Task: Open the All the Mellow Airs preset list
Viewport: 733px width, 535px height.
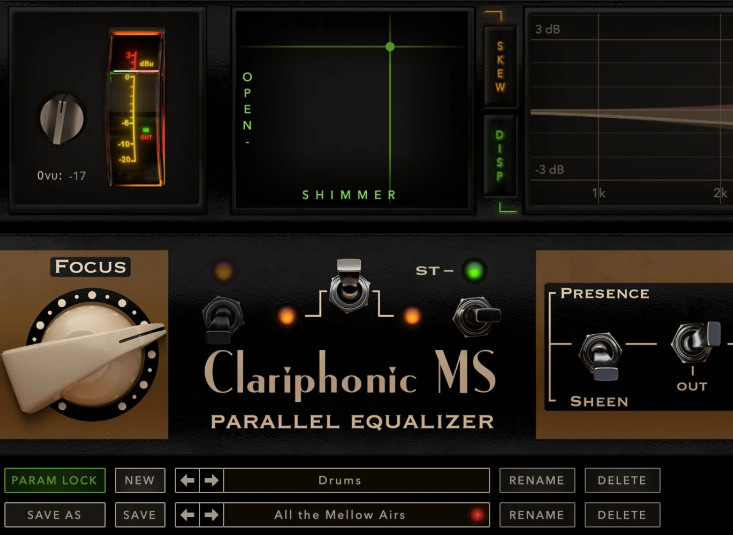Action: pos(340,516)
